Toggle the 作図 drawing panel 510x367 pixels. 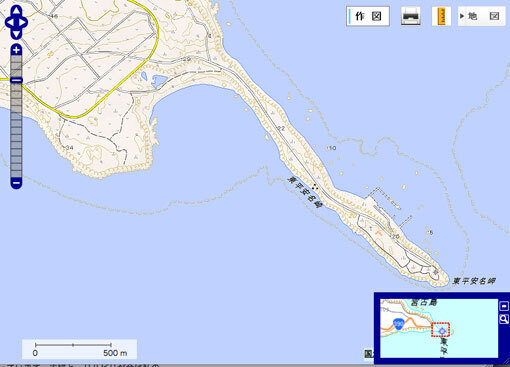(368, 16)
